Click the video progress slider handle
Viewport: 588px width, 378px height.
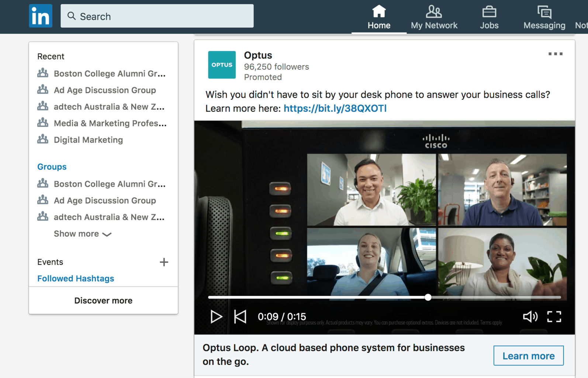click(x=428, y=297)
